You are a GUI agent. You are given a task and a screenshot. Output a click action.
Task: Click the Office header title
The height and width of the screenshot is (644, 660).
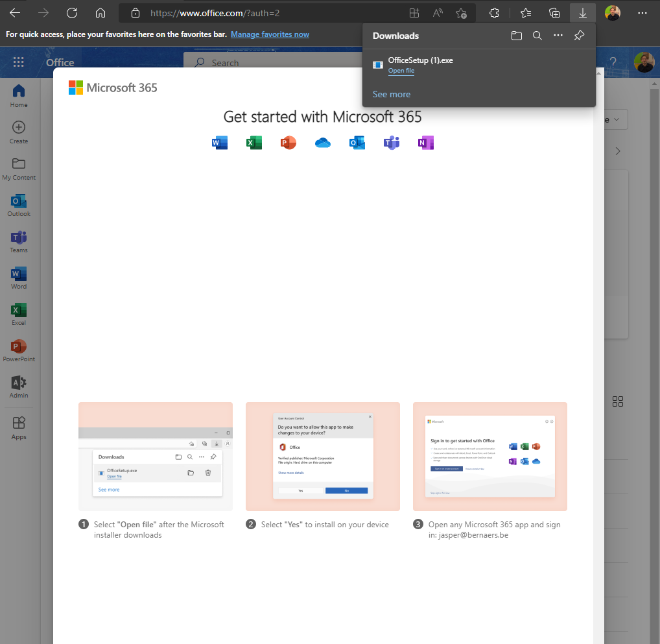click(60, 62)
